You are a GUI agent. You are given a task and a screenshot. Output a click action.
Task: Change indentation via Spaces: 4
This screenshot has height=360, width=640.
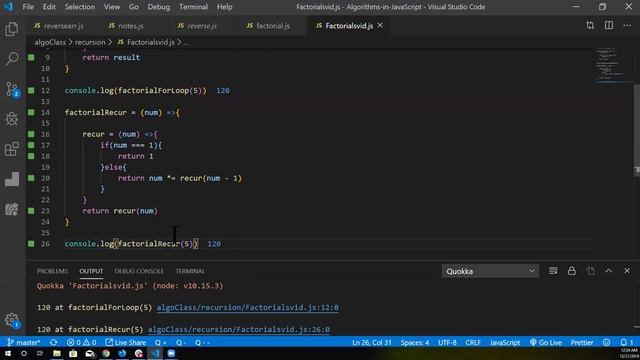tap(415, 342)
